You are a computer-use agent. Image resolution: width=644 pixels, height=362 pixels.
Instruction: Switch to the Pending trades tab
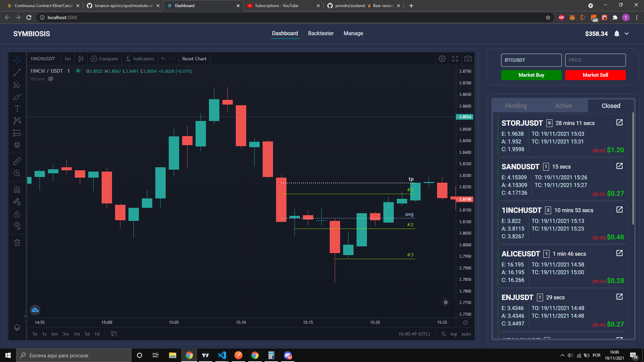tap(516, 106)
